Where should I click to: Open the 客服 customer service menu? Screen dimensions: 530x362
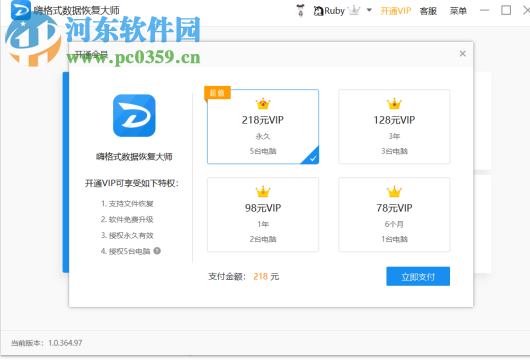tap(428, 11)
